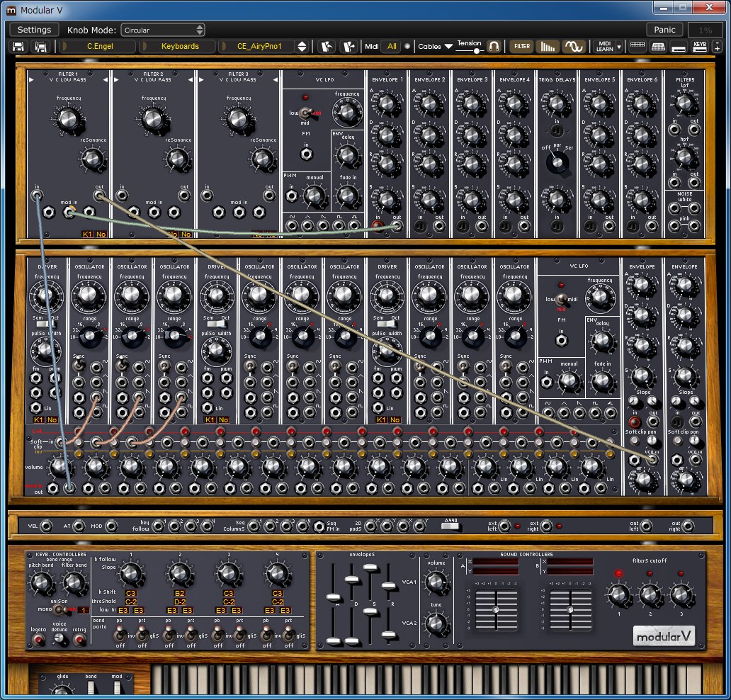
Task: Click the Panic button
Action: [664, 29]
